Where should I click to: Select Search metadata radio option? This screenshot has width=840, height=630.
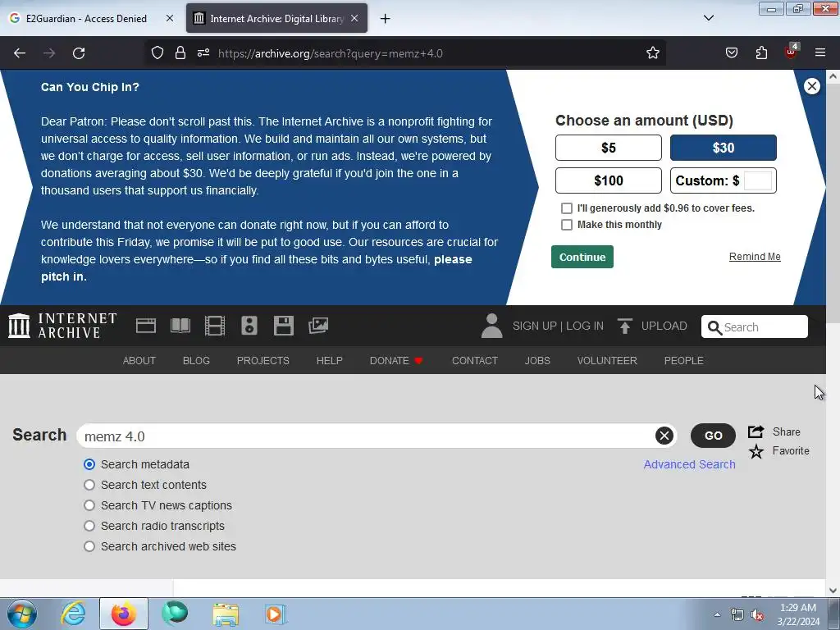(x=89, y=464)
